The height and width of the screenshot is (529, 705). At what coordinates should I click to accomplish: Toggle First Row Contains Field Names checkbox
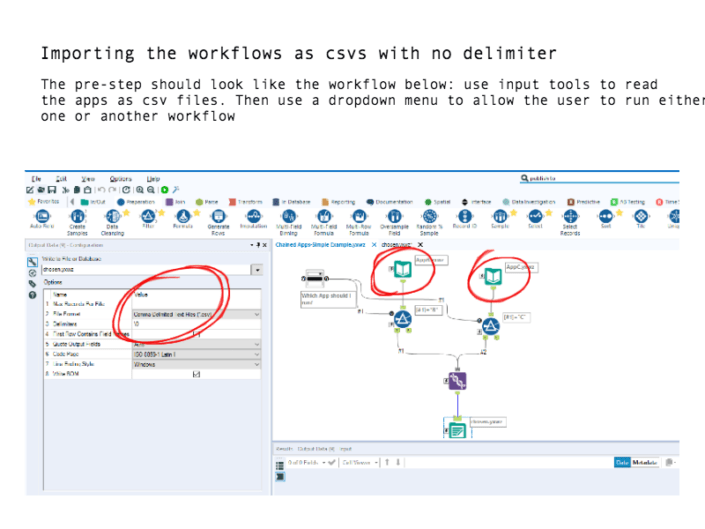(x=195, y=334)
